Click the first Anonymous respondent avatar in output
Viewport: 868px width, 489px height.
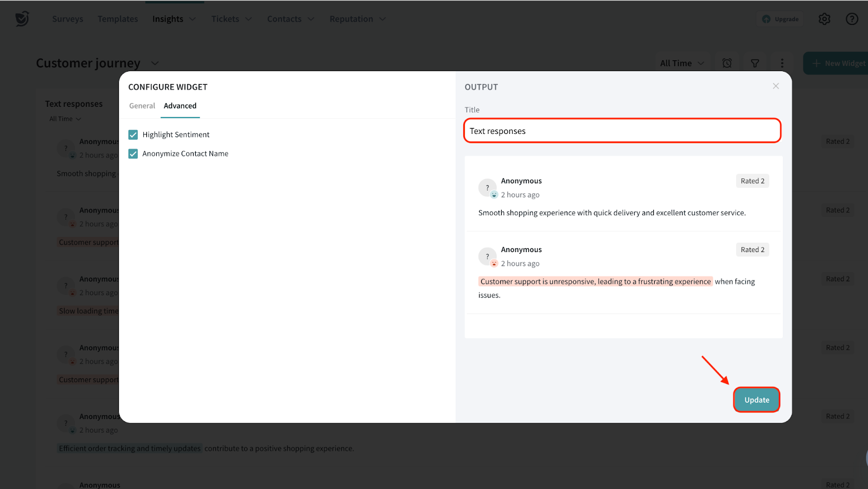click(x=487, y=188)
